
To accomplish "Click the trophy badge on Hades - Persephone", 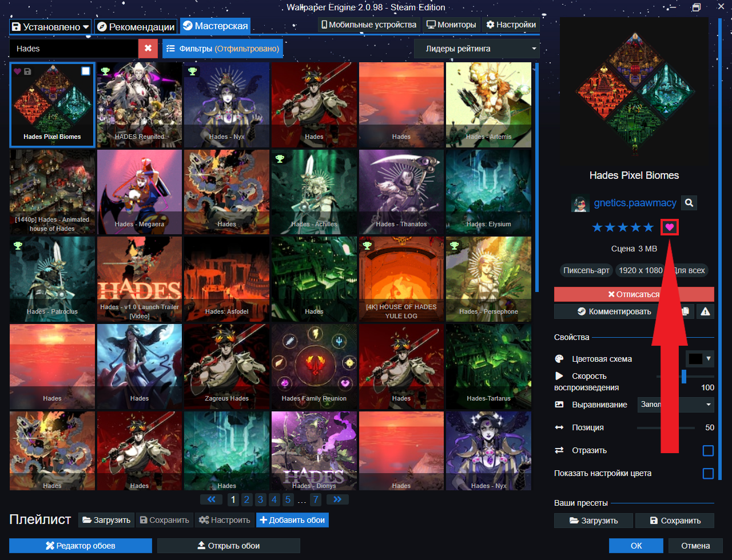I will (454, 246).
